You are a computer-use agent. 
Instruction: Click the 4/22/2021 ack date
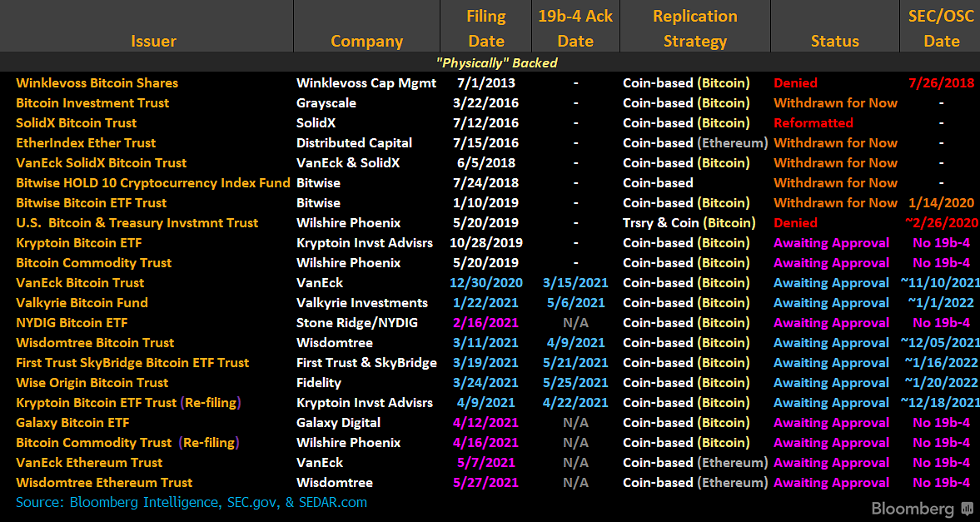(x=575, y=403)
